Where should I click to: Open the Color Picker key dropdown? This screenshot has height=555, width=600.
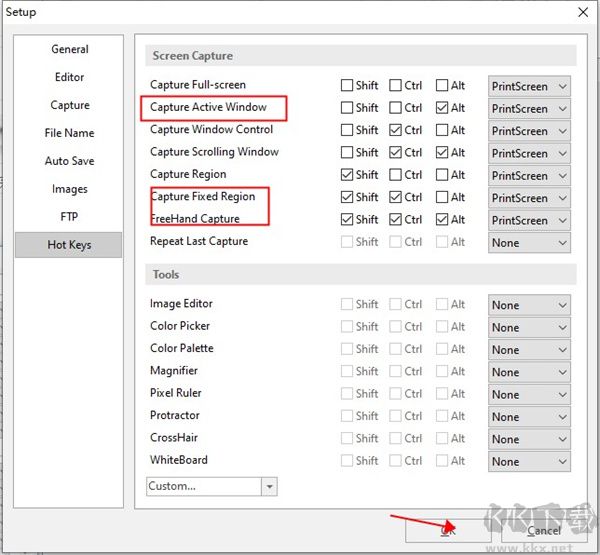529,327
